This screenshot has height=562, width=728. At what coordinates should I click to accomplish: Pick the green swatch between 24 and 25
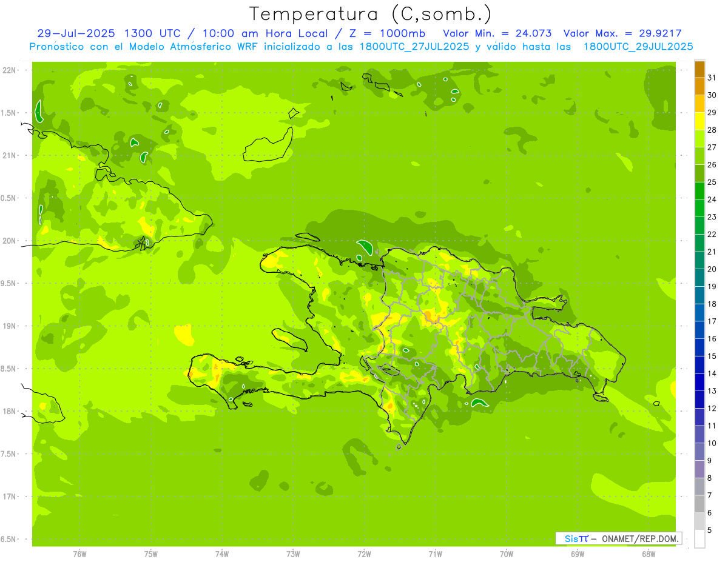click(x=699, y=190)
